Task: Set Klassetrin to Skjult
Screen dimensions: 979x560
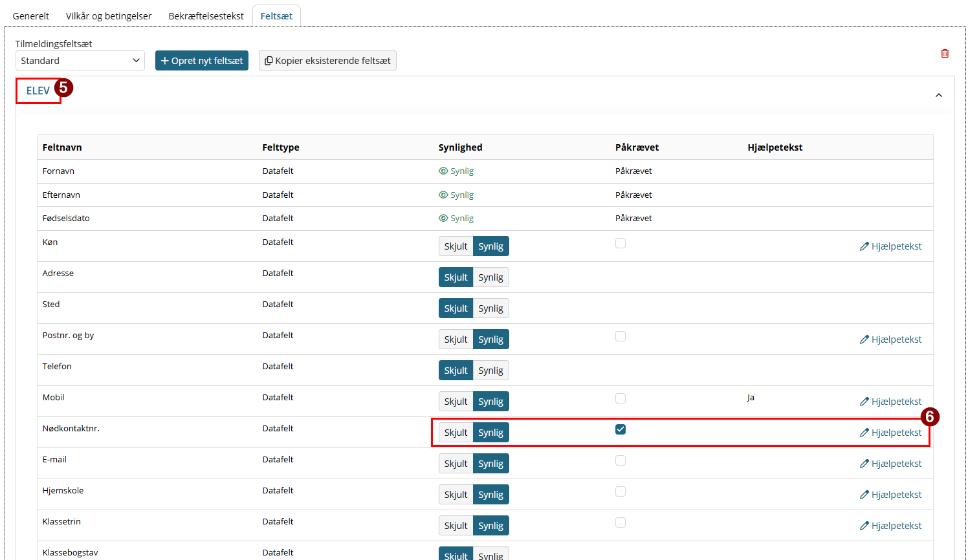Action: point(456,526)
